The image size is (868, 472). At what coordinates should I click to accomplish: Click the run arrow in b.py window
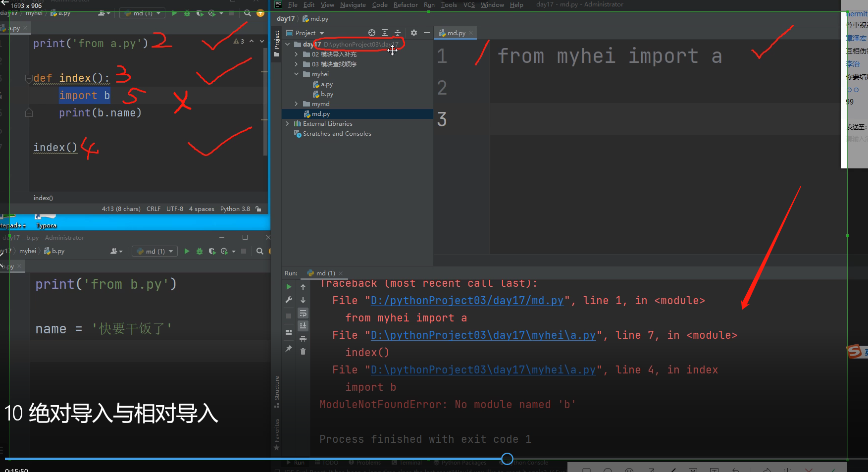pos(187,251)
